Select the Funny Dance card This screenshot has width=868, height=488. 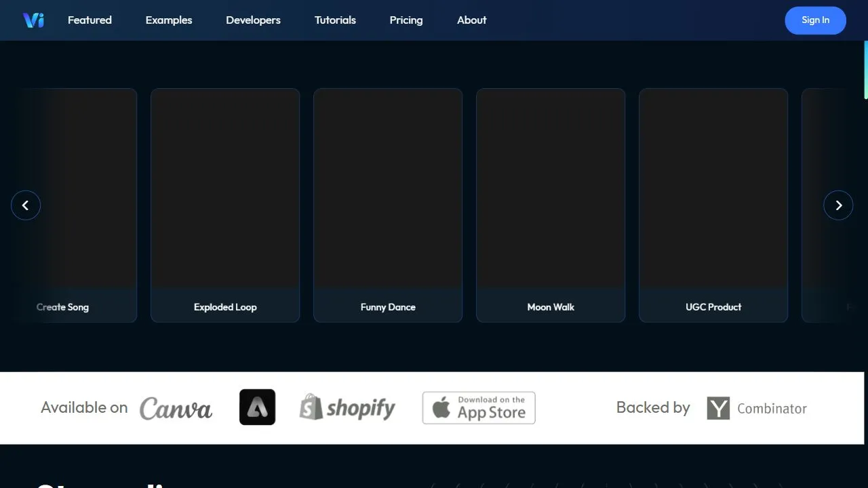click(388, 205)
